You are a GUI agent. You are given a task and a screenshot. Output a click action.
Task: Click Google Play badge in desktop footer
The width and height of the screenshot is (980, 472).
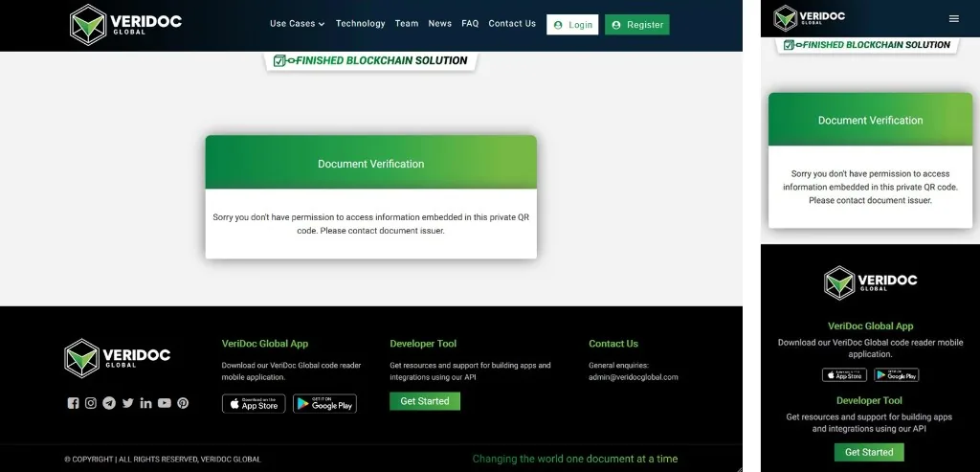(x=325, y=404)
